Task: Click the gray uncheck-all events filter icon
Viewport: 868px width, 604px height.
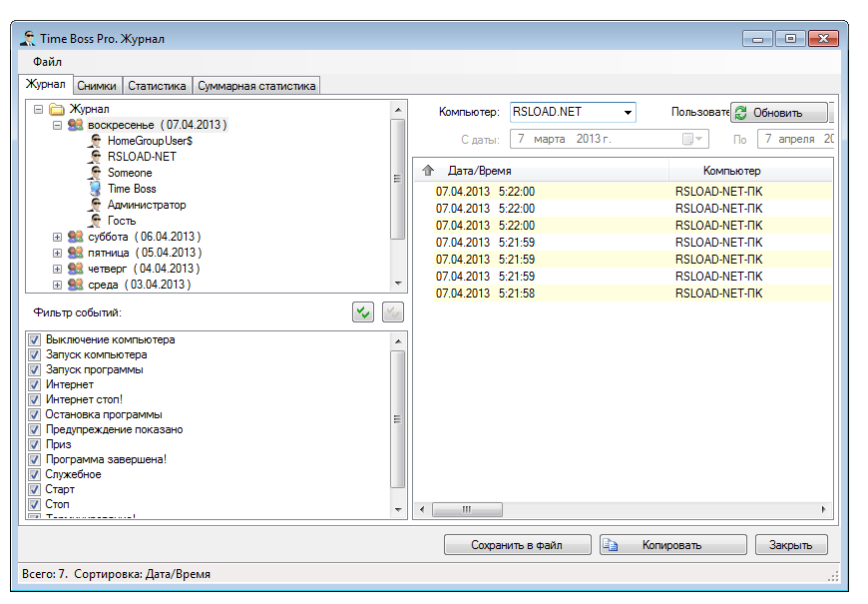Action: point(391,311)
